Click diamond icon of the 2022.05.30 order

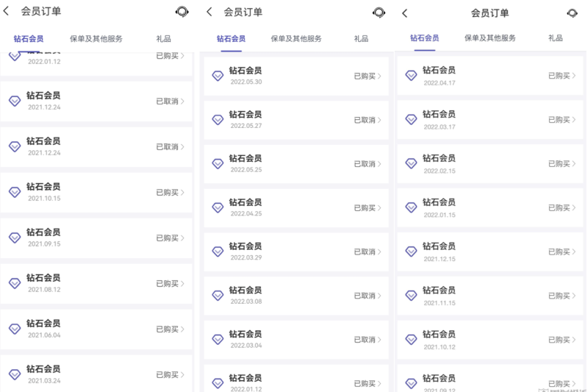click(218, 76)
